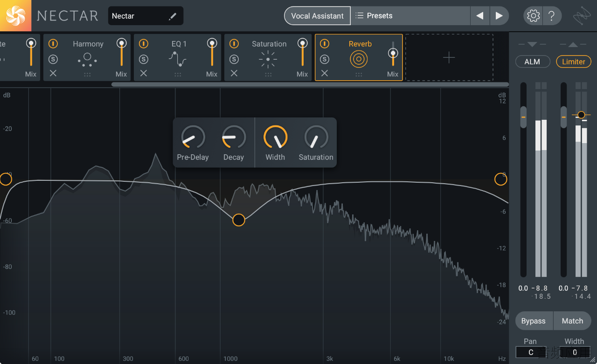Go to previous preset arrow

(479, 16)
